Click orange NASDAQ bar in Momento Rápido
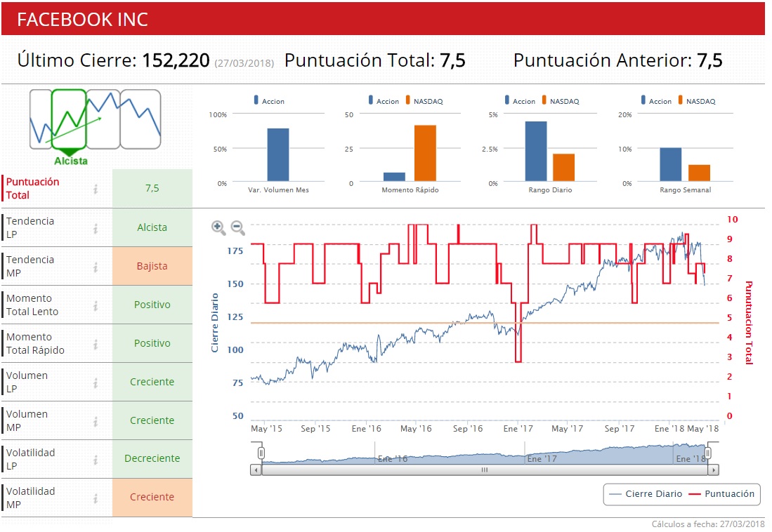772x532 pixels. click(x=425, y=153)
